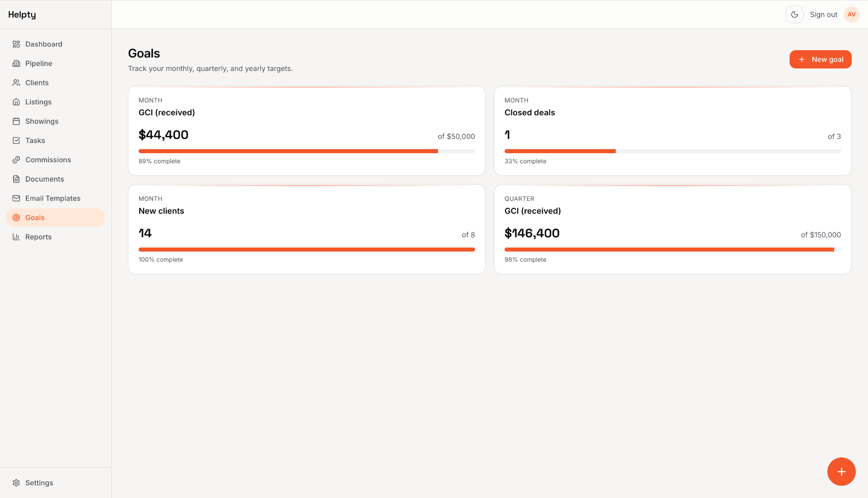Click the $146,400 value

tap(532, 233)
